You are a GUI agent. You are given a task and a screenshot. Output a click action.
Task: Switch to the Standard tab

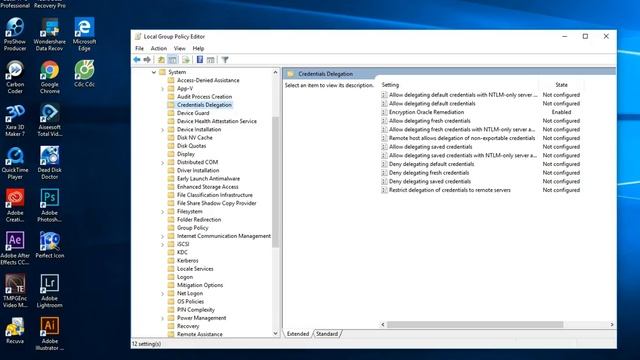point(327,334)
